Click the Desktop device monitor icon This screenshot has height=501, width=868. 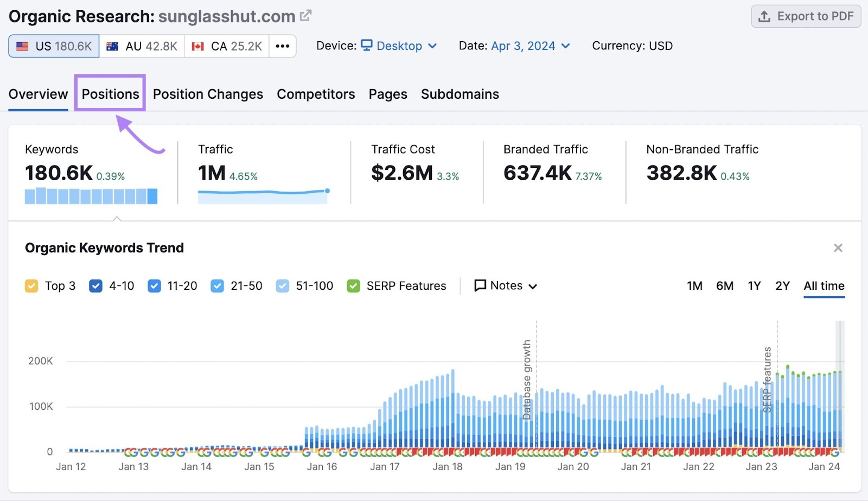tap(368, 46)
